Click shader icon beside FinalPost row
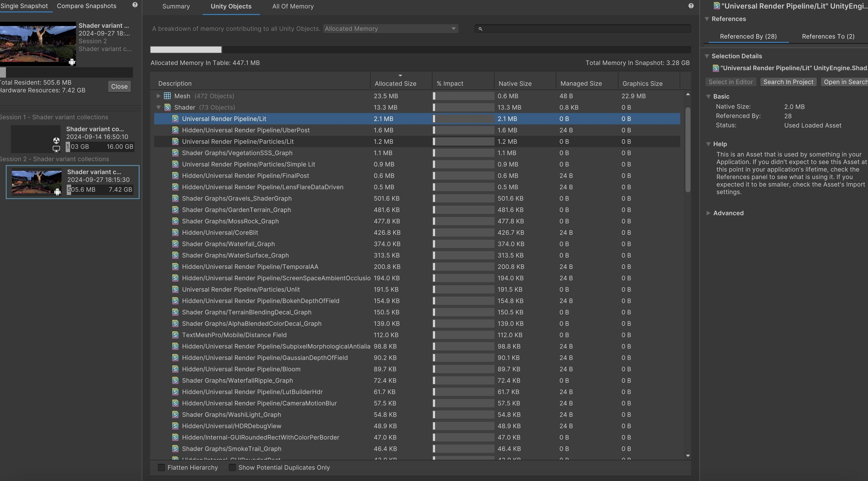 pos(175,176)
